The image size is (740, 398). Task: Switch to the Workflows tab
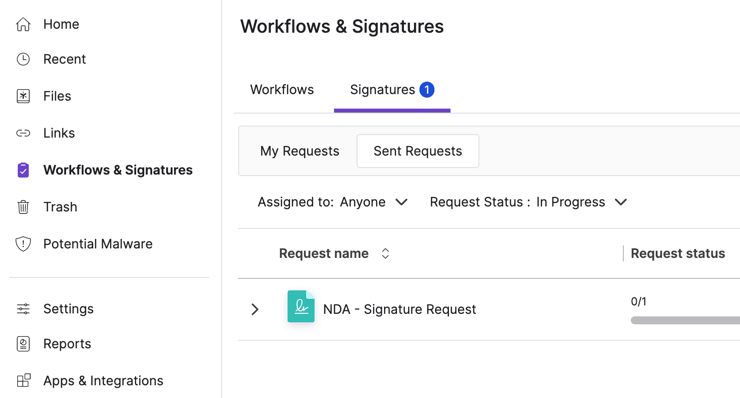click(282, 90)
